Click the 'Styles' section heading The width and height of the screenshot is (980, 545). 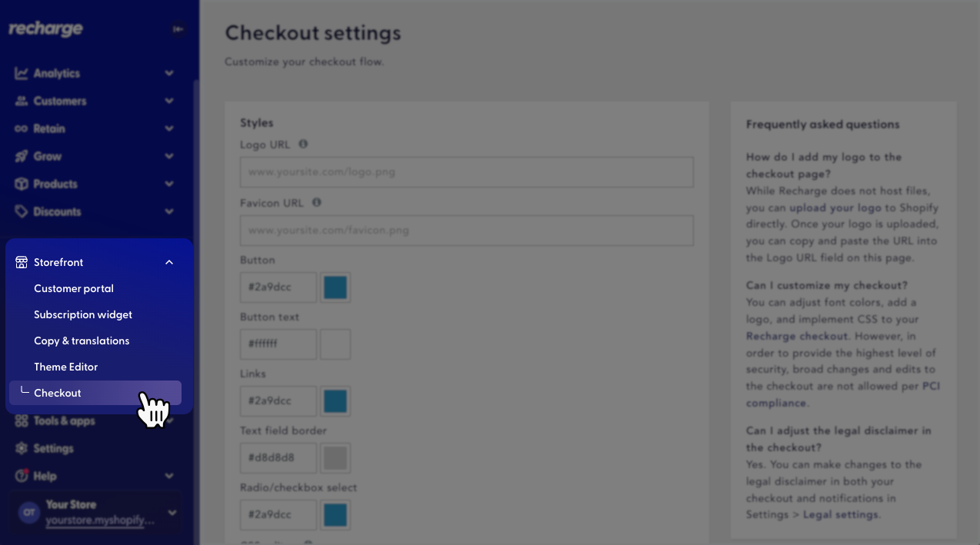(x=257, y=123)
